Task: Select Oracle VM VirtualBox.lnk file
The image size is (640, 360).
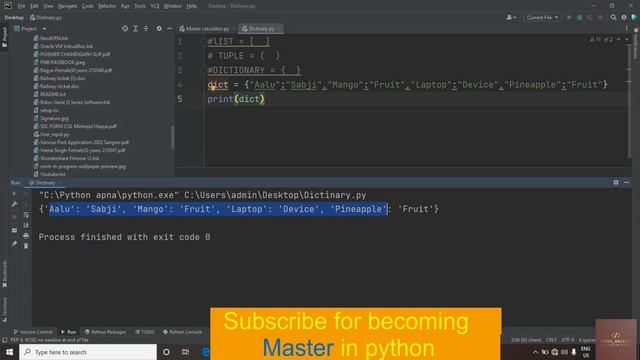Action: (x=63, y=46)
